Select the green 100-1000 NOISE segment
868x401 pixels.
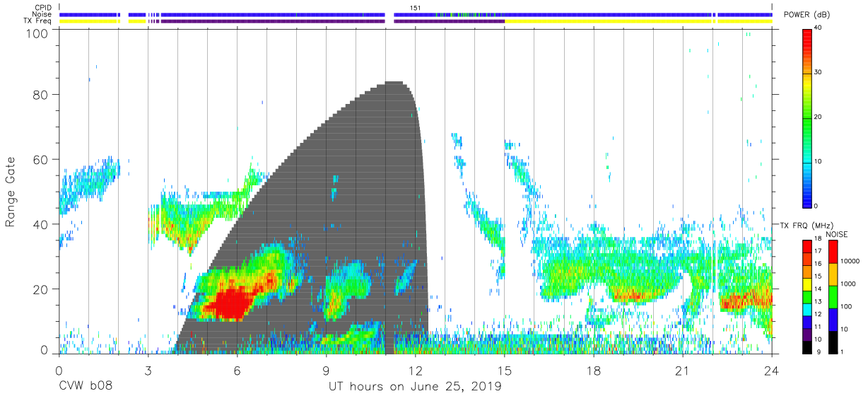tap(834, 297)
